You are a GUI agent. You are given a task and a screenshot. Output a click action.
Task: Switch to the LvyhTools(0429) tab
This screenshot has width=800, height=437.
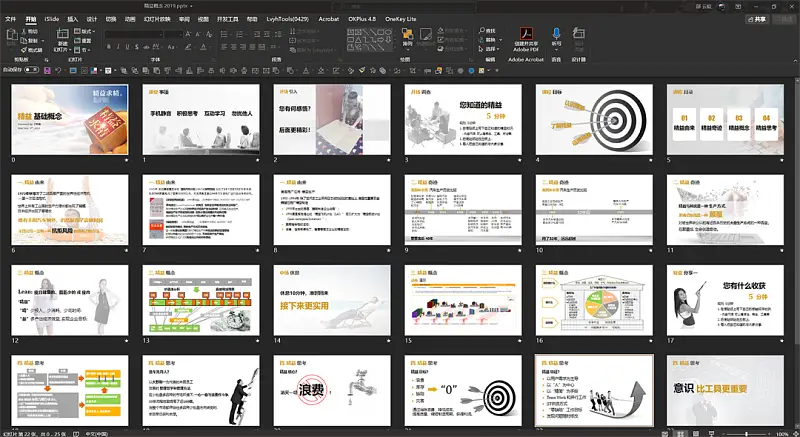287,19
